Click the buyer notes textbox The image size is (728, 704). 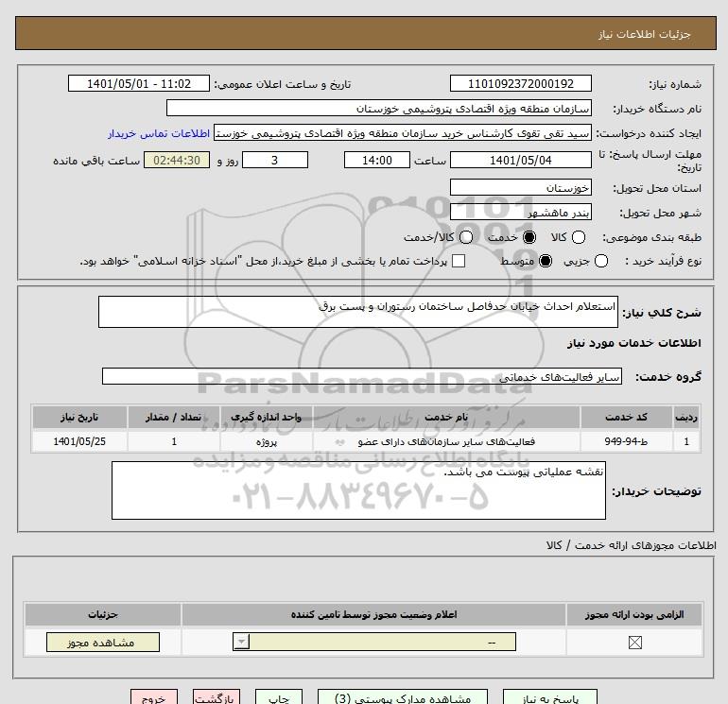358,490
